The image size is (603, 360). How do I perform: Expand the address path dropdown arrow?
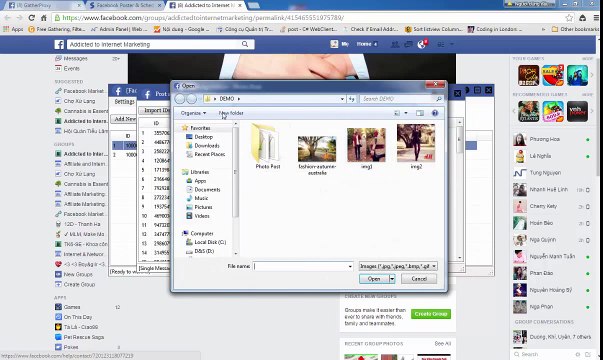[x=342, y=99]
